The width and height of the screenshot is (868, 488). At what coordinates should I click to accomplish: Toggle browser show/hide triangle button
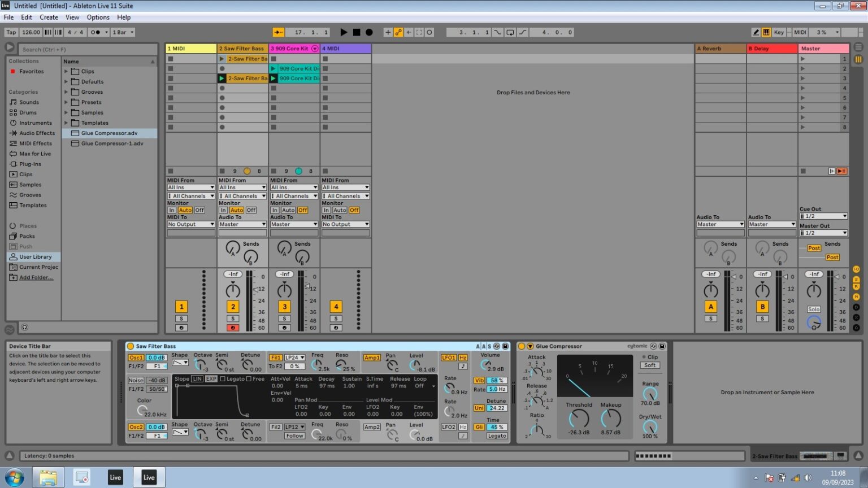point(10,47)
